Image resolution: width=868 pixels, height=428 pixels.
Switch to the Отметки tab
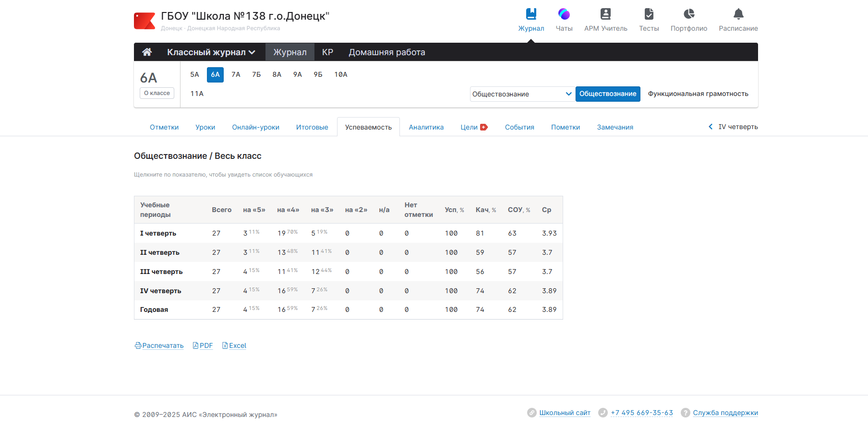[164, 127]
